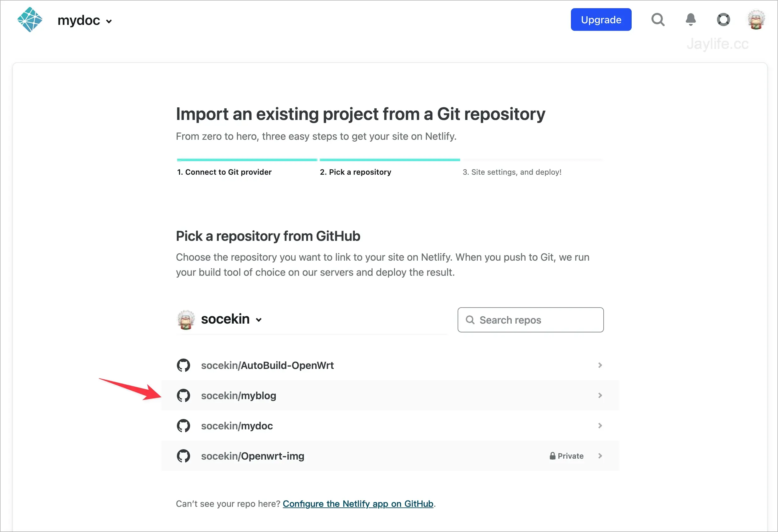
Task: Click the GitHub icon beside socekin/myblog
Action: (x=183, y=395)
